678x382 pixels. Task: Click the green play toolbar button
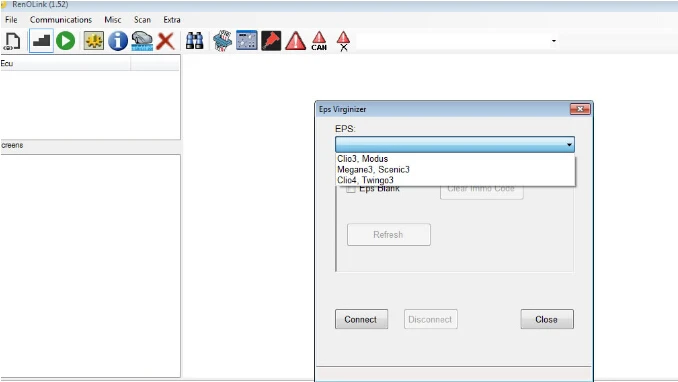coord(66,41)
